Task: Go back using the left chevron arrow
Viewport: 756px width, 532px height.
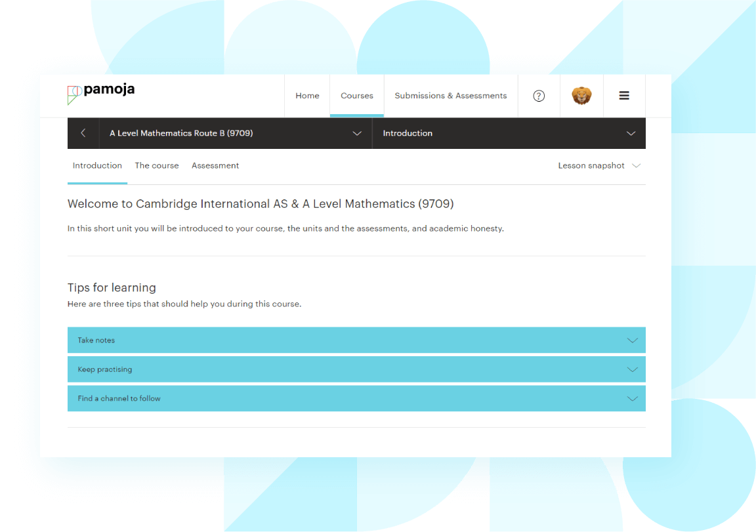Action: 83,133
